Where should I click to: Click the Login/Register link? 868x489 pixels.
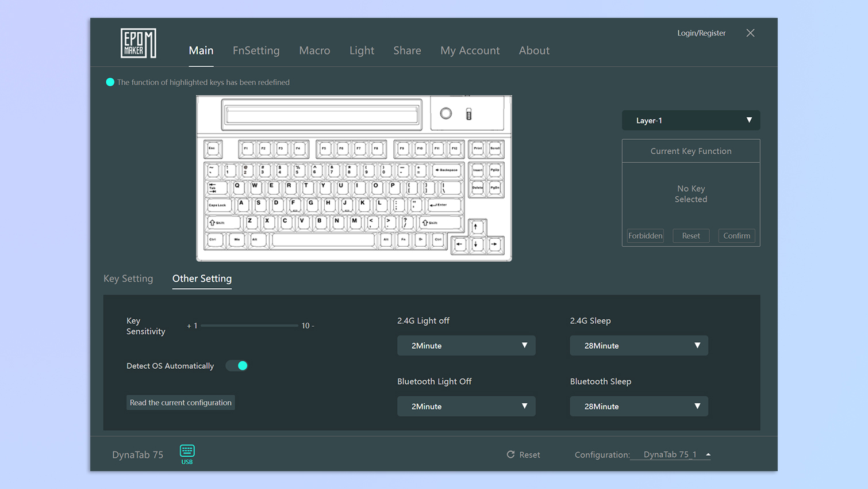[701, 33]
